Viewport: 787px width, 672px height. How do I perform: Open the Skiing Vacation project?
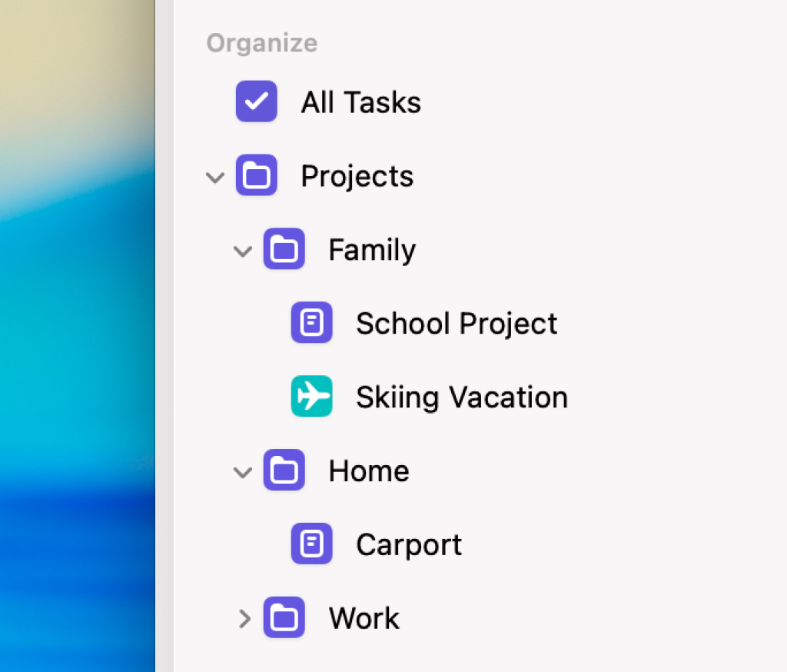[461, 398]
